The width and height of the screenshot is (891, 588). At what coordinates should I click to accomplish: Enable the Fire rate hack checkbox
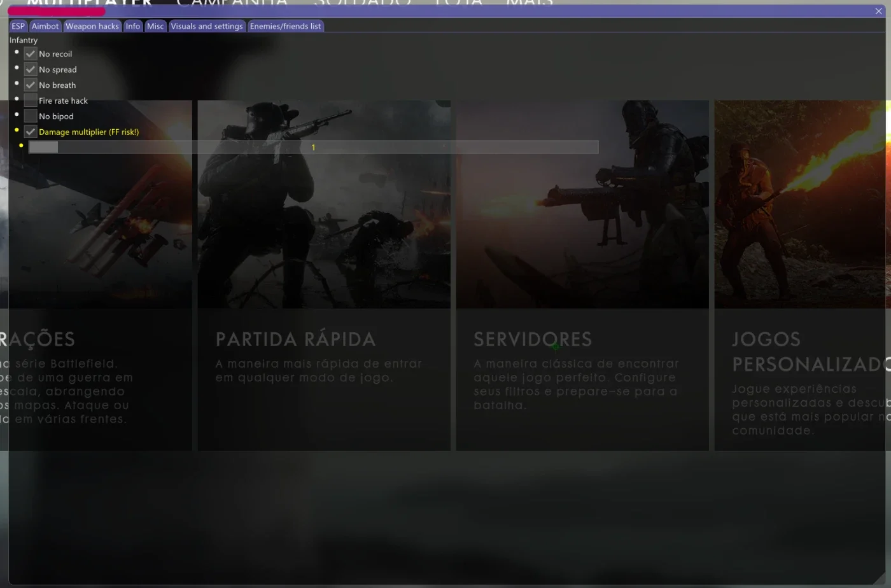(x=31, y=100)
